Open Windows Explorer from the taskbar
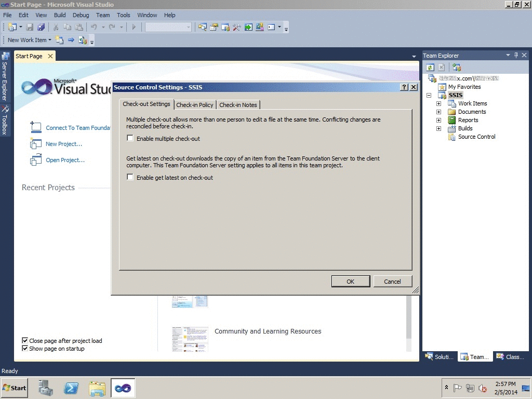The height and width of the screenshot is (399, 532). click(x=97, y=388)
